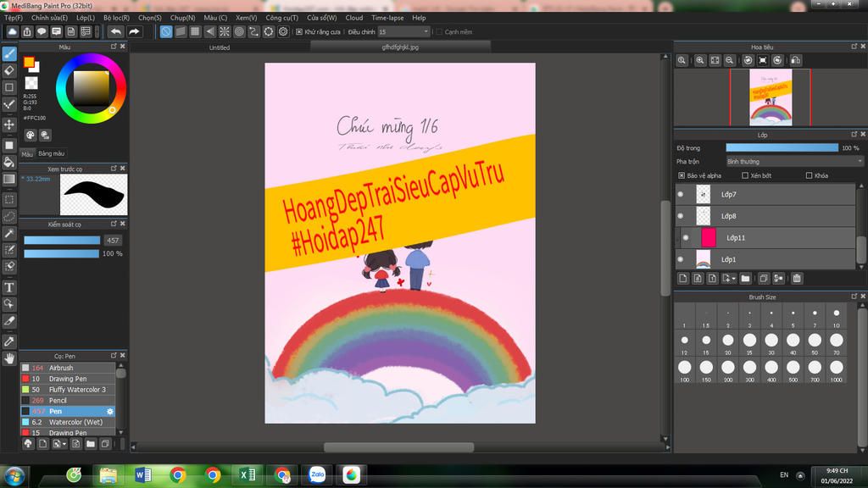Select the transparent color swatch
The height and width of the screenshot is (488, 868).
(x=31, y=83)
